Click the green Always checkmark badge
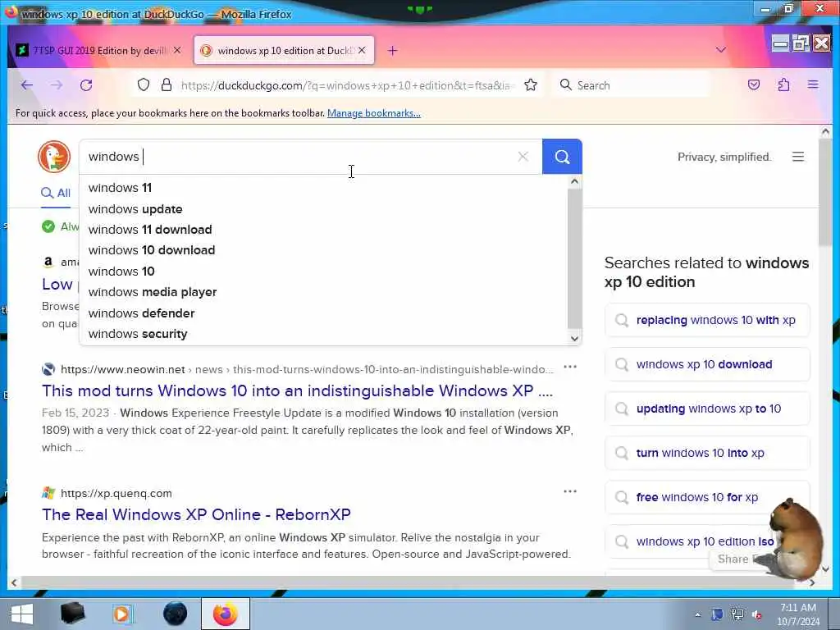This screenshot has height=630, width=840. tap(48, 226)
